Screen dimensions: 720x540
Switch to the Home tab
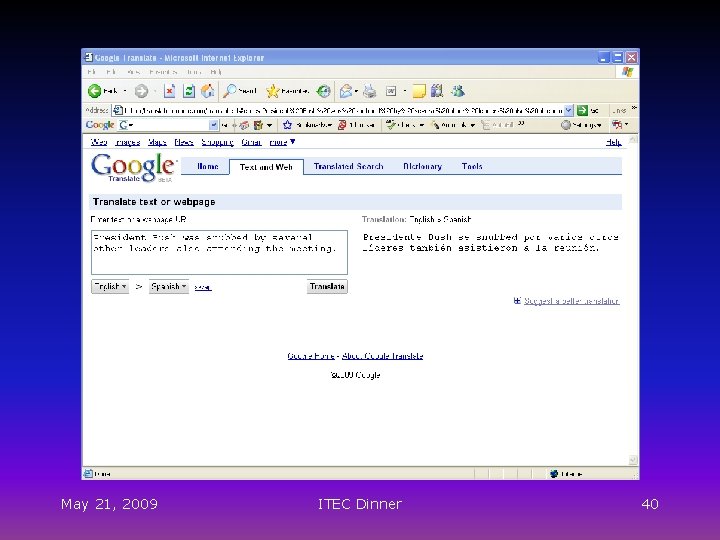coord(208,166)
